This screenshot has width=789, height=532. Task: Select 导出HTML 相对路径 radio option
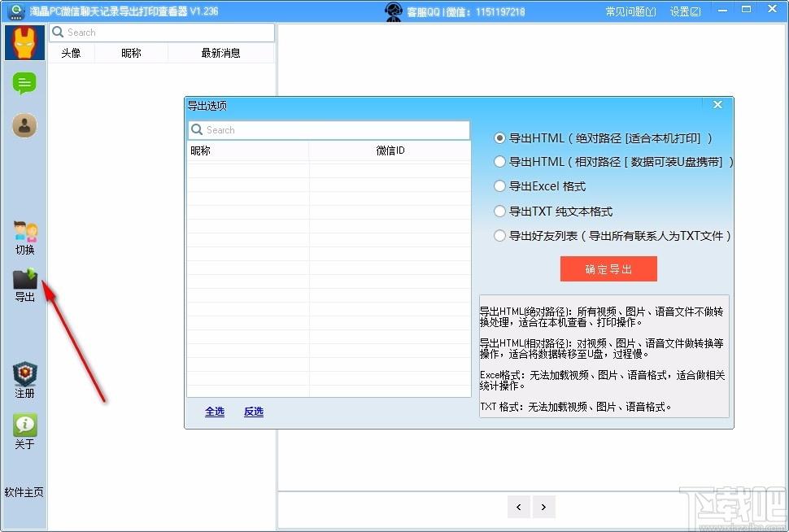(x=499, y=162)
